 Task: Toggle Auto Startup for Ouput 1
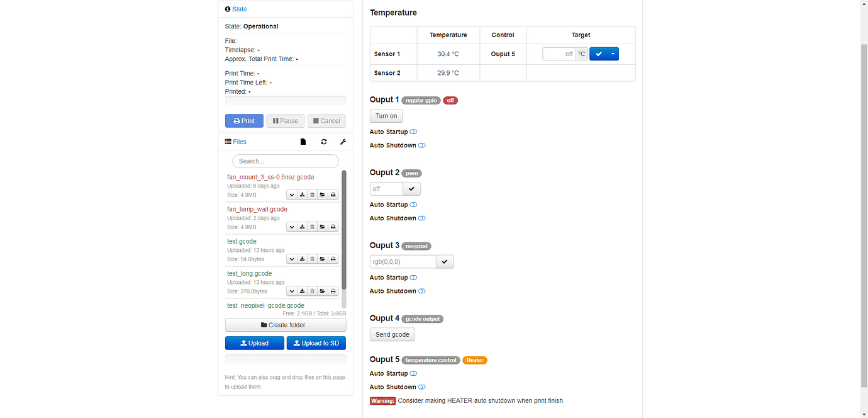pos(414,132)
